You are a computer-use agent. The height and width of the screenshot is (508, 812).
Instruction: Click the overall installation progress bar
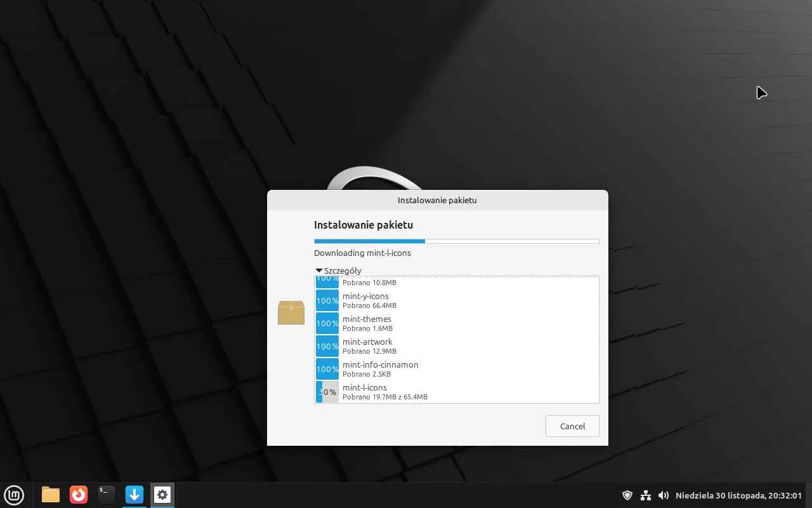pos(457,241)
